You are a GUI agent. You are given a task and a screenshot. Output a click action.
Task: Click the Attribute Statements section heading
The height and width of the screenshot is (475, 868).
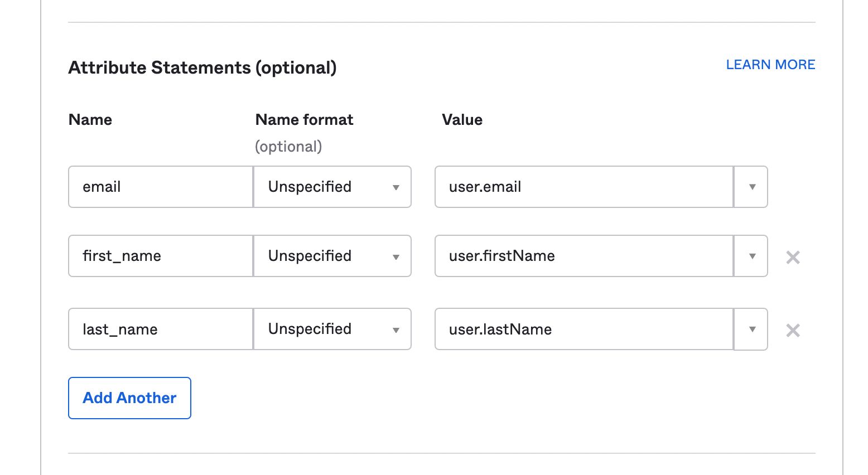pyautogui.click(x=202, y=67)
